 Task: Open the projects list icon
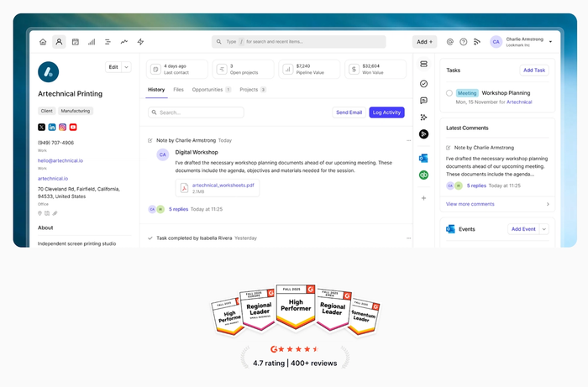click(x=108, y=42)
